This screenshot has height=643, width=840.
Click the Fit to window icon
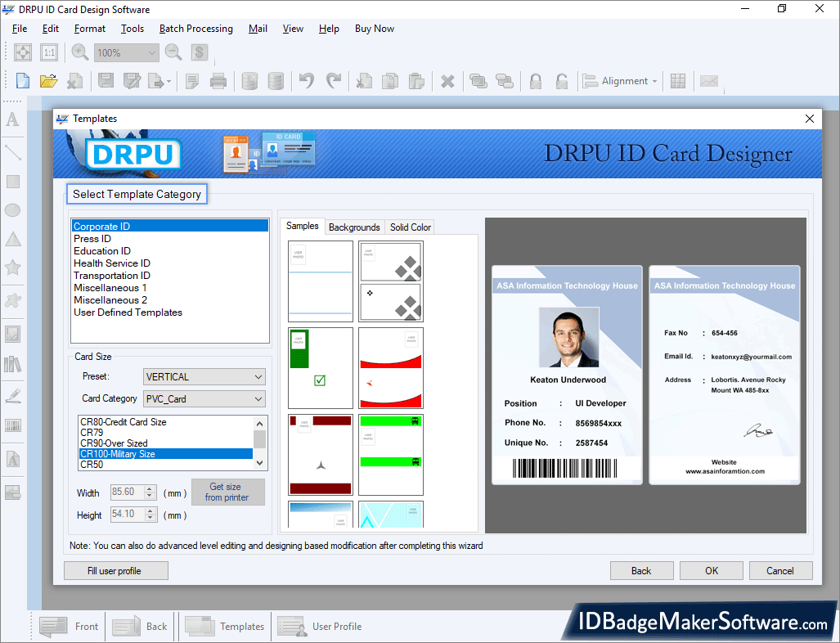click(23, 52)
